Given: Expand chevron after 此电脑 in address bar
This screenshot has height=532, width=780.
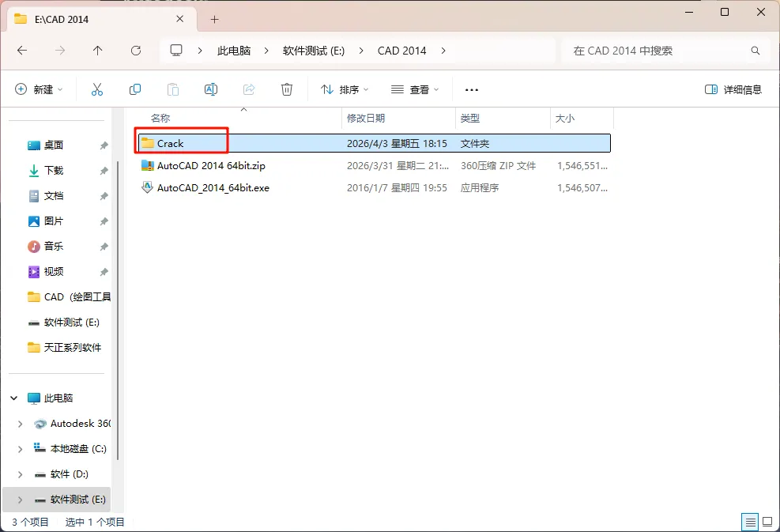Looking at the screenshot, I should pos(266,51).
